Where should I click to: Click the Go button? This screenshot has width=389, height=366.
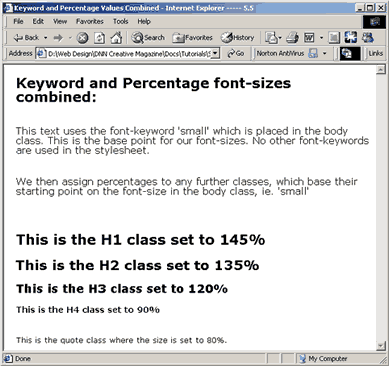pyautogui.click(x=236, y=53)
